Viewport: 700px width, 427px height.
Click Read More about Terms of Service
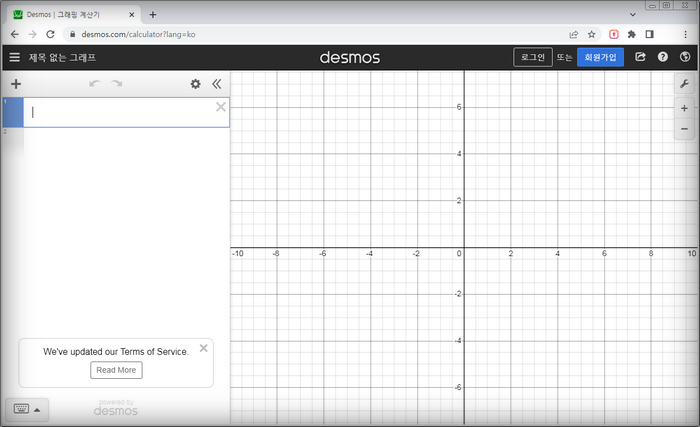(116, 370)
